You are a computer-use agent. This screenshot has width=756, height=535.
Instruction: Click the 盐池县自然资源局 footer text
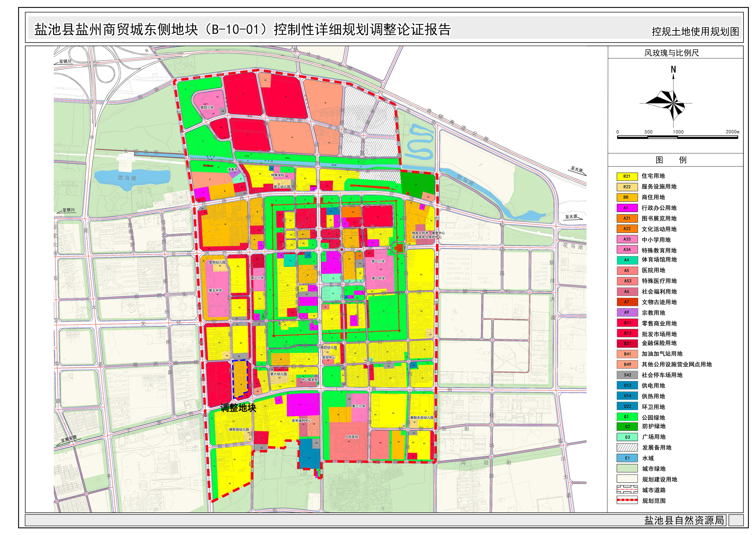684,520
